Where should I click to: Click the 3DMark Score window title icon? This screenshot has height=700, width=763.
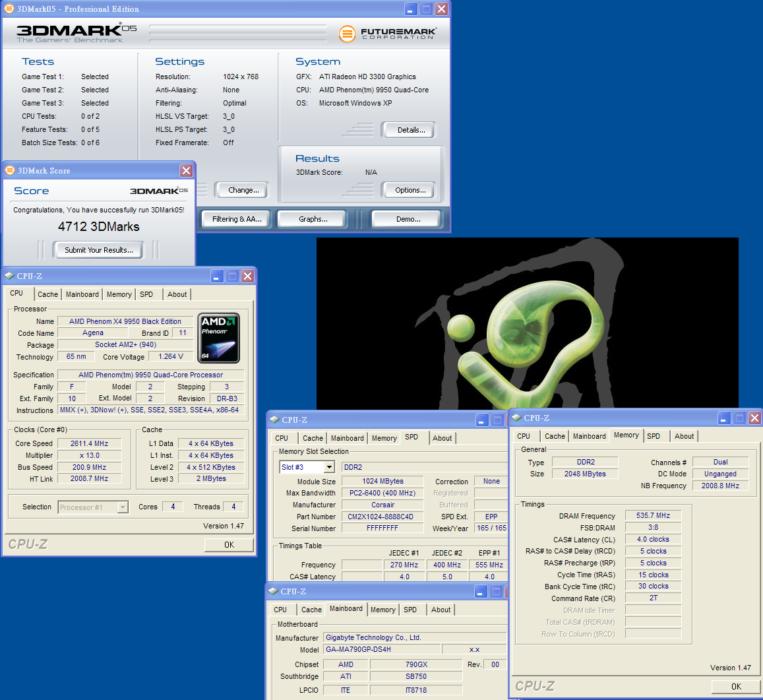pos(10,171)
